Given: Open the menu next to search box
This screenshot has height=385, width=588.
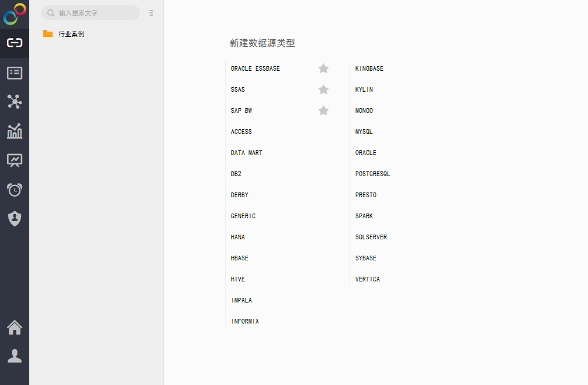Looking at the screenshot, I should coord(151,13).
